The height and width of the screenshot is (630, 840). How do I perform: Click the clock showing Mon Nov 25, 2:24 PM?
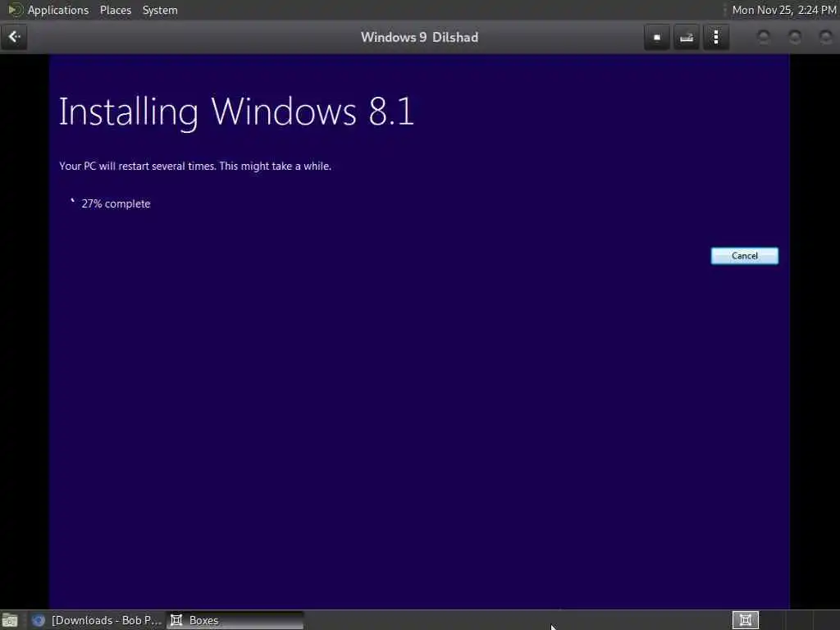pyautogui.click(x=783, y=10)
